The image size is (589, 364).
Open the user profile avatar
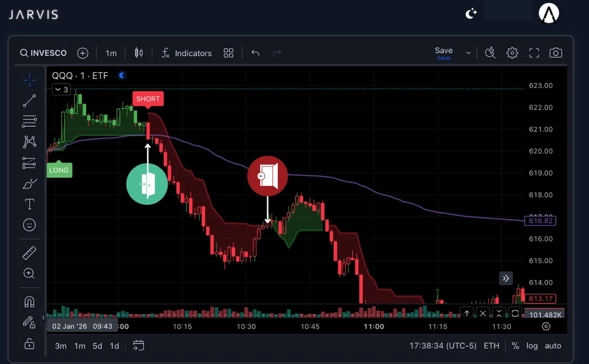549,13
